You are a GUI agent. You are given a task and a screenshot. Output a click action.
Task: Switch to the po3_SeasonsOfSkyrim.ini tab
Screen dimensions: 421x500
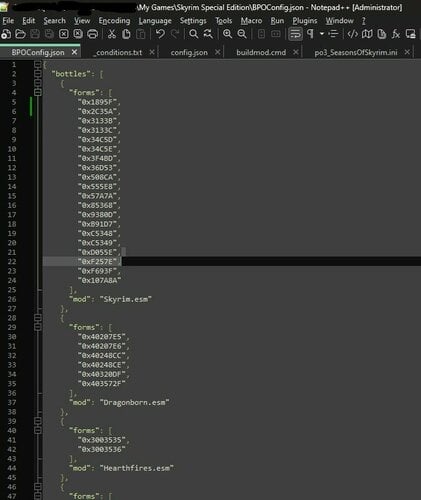[356, 52]
